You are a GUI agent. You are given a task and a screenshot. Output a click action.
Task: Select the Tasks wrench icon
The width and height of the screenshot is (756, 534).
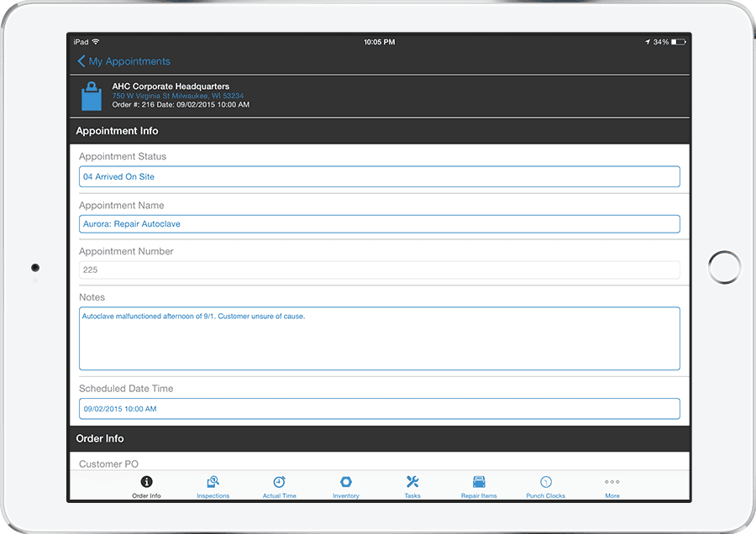pos(412,482)
